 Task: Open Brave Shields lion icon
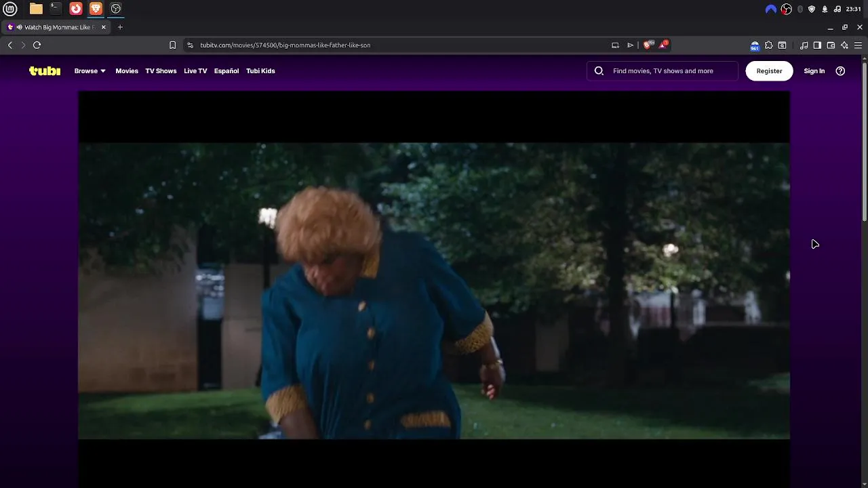tap(648, 45)
